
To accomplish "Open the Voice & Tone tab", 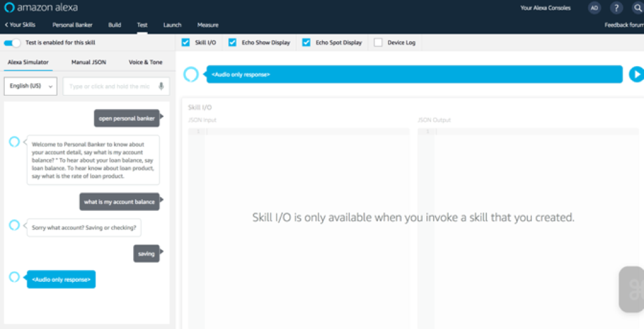I will 145,62.
